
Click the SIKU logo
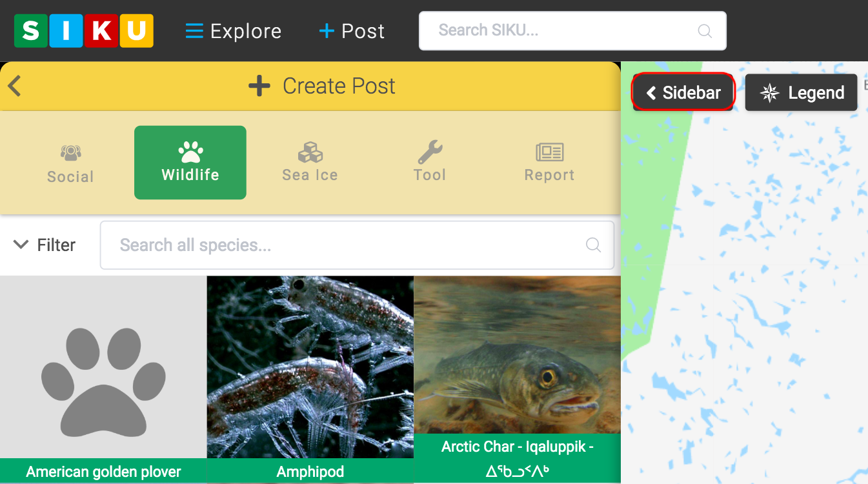pos(83,30)
